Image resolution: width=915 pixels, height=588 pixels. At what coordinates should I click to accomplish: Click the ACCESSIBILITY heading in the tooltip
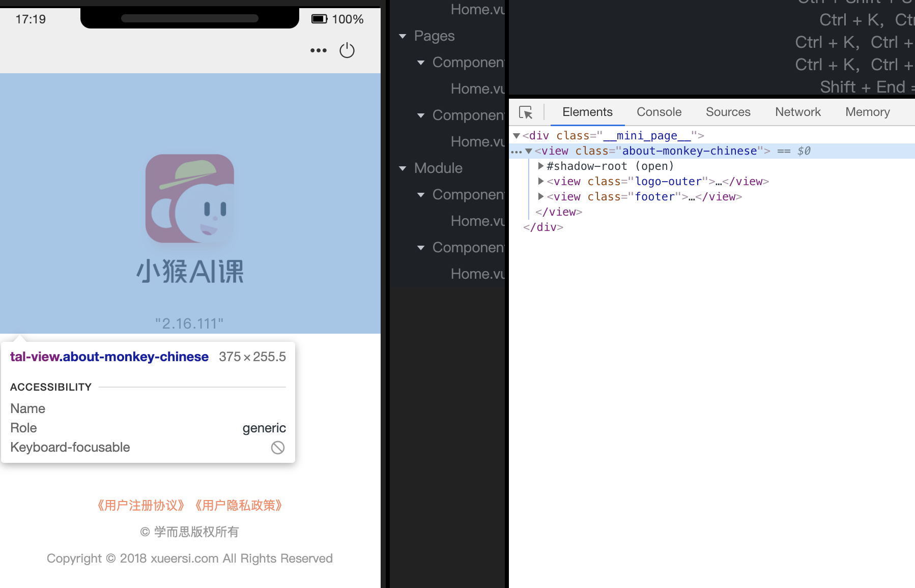pyautogui.click(x=51, y=387)
